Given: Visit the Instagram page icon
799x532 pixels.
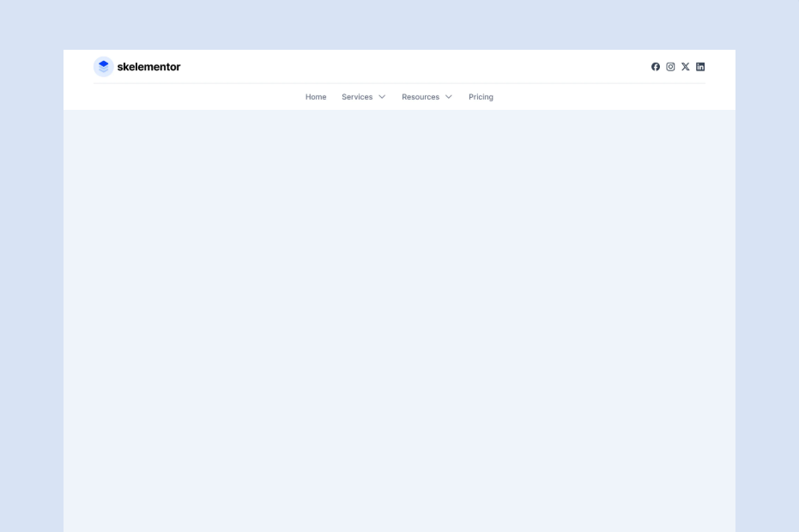Looking at the screenshot, I should [670, 67].
